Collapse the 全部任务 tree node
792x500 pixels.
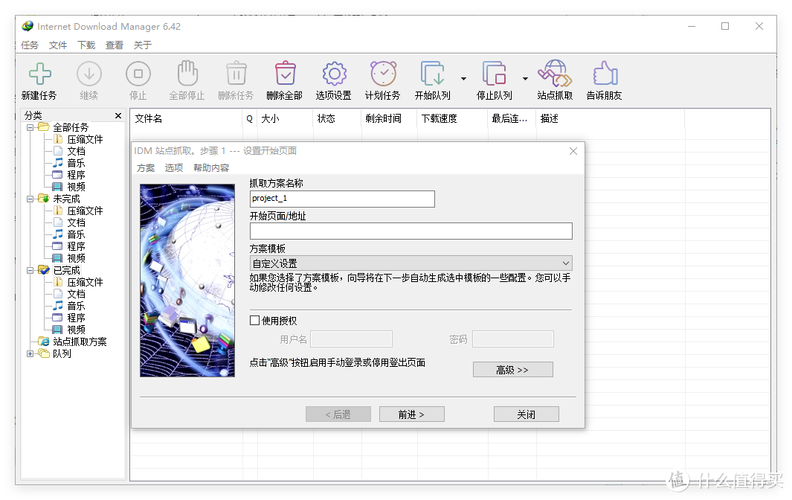pyautogui.click(x=30, y=127)
